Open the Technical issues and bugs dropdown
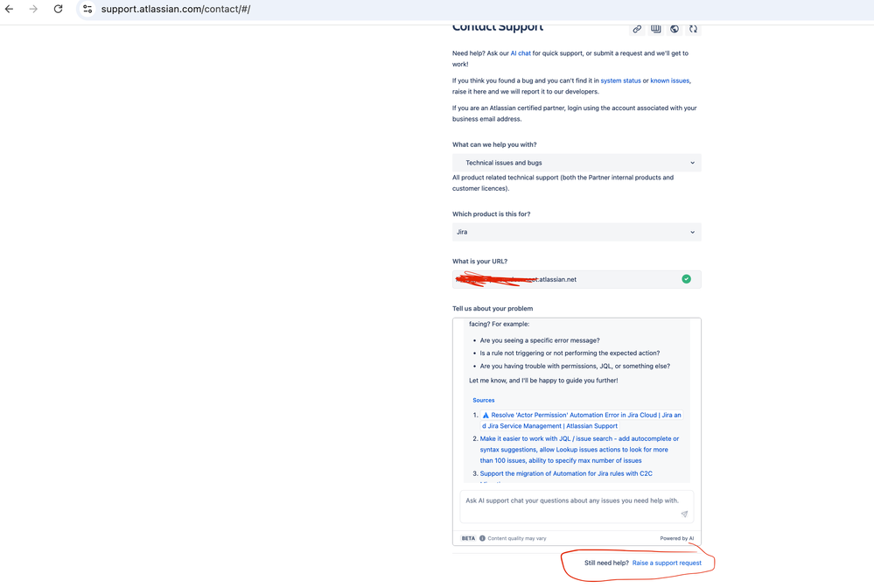Image resolution: width=874 pixels, height=588 pixels. point(577,163)
